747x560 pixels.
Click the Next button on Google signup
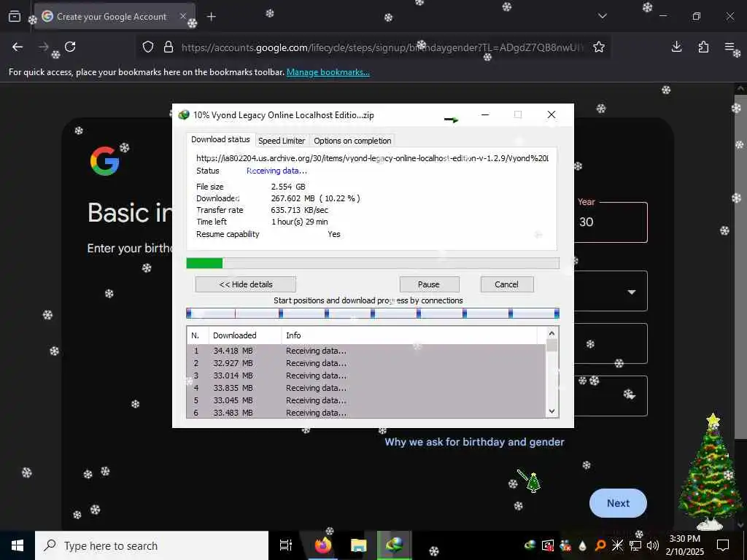[x=618, y=503]
